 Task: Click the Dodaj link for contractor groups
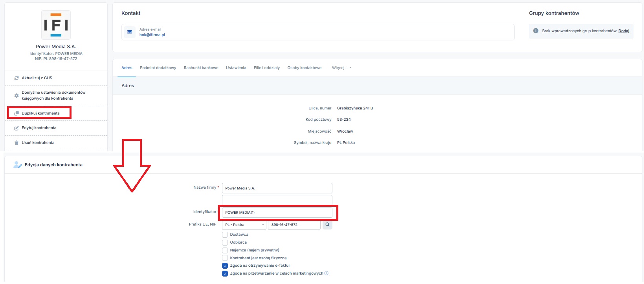[x=624, y=31]
